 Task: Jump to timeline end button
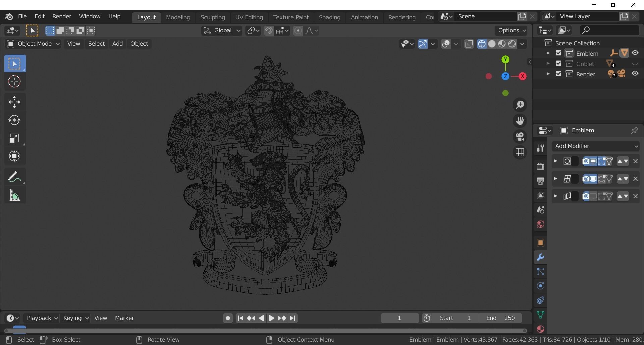tap(293, 318)
